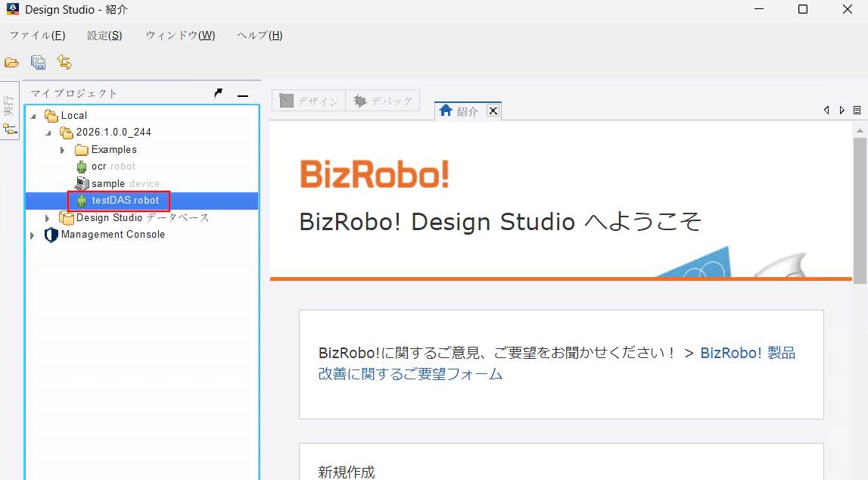Select testDAS.robot in the project tree
Viewport: 868px width, 480px height.
(x=126, y=201)
